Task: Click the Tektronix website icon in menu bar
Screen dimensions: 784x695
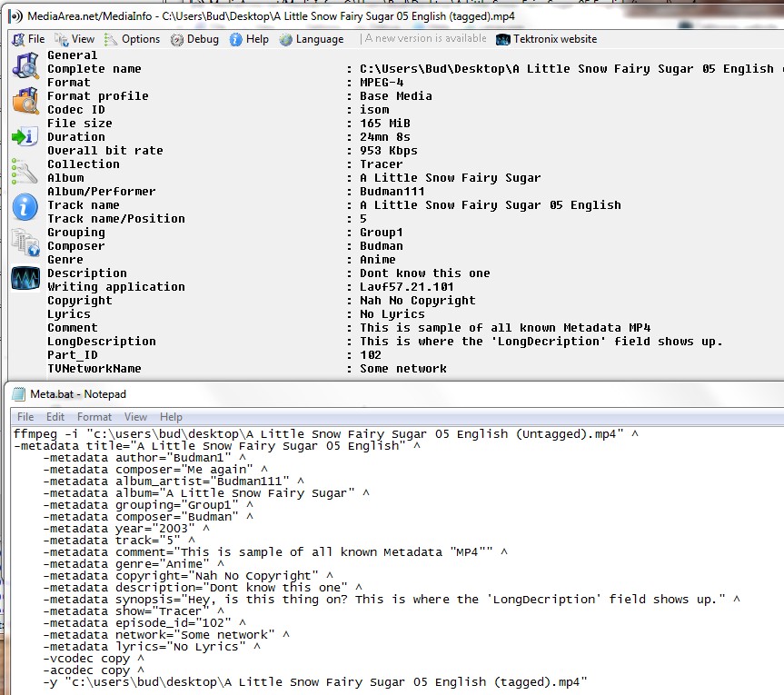Action: coord(503,39)
